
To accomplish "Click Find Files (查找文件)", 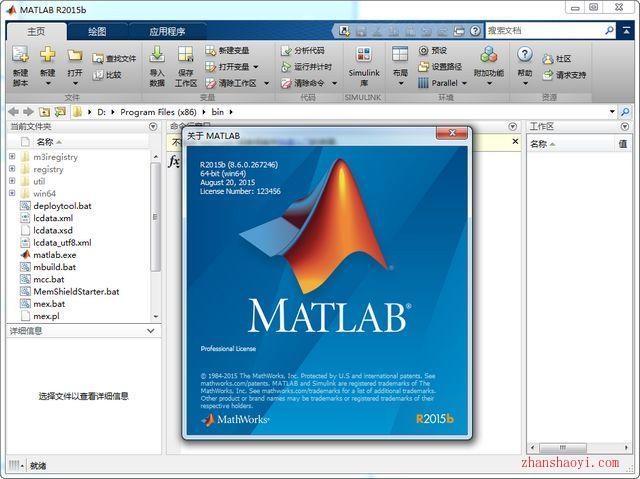I will [x=114, y=59].
